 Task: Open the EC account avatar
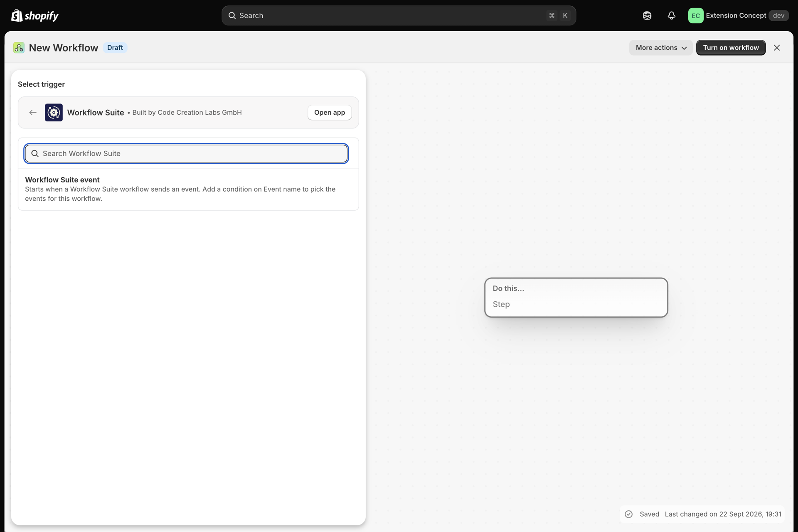click(696, 15)
